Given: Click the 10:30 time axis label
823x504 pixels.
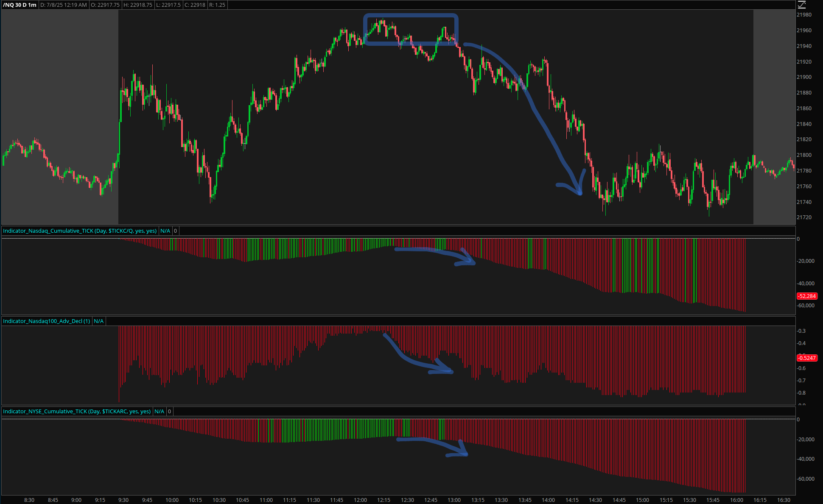Looking at the screenshot, I should click(x=219, y=500).
